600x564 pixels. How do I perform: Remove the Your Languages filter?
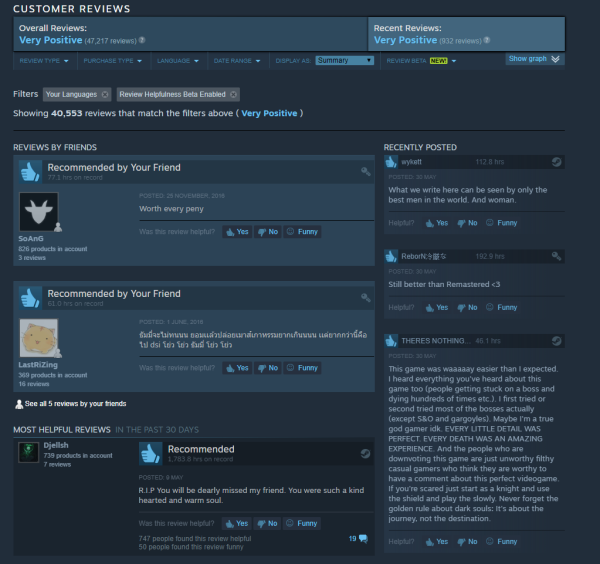click(x=105, y=95)
